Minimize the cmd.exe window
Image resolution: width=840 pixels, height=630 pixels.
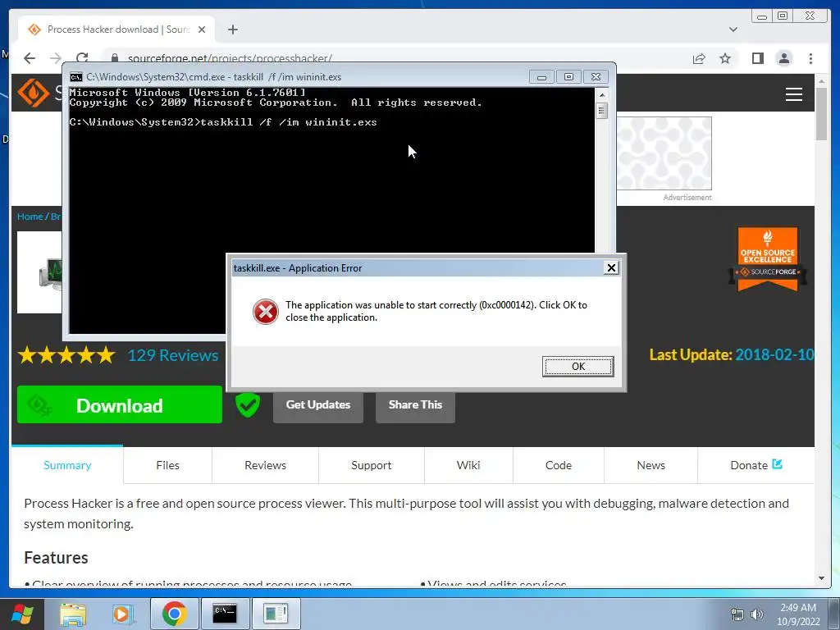pos(541,77)
